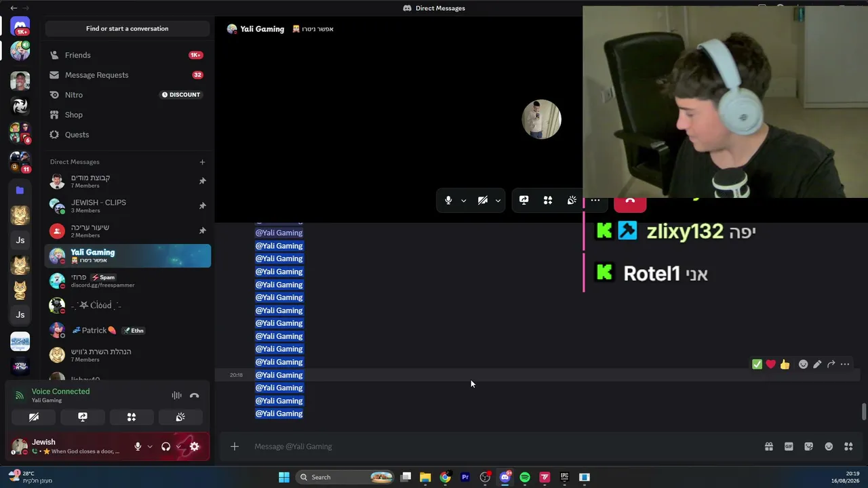The image size is (868, 488).
Task: Forward the message with arrow icon
Action: pyautogui.click(x=831, y=365)
